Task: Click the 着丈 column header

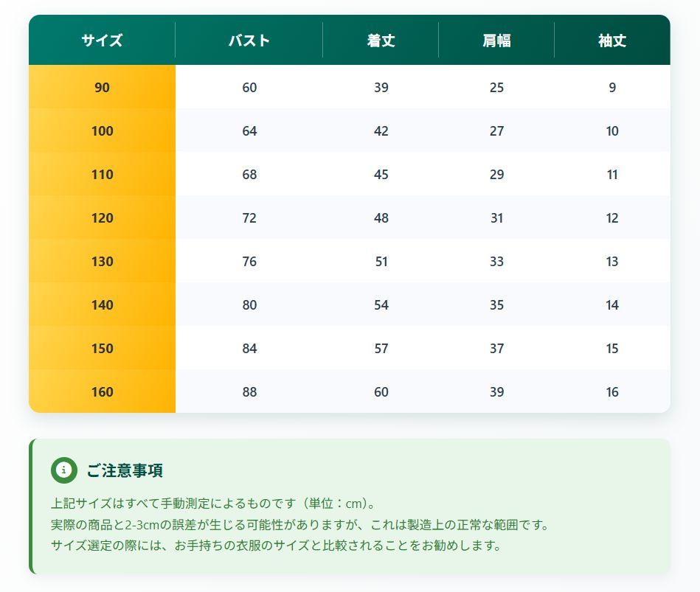Action: pos(381,41)
